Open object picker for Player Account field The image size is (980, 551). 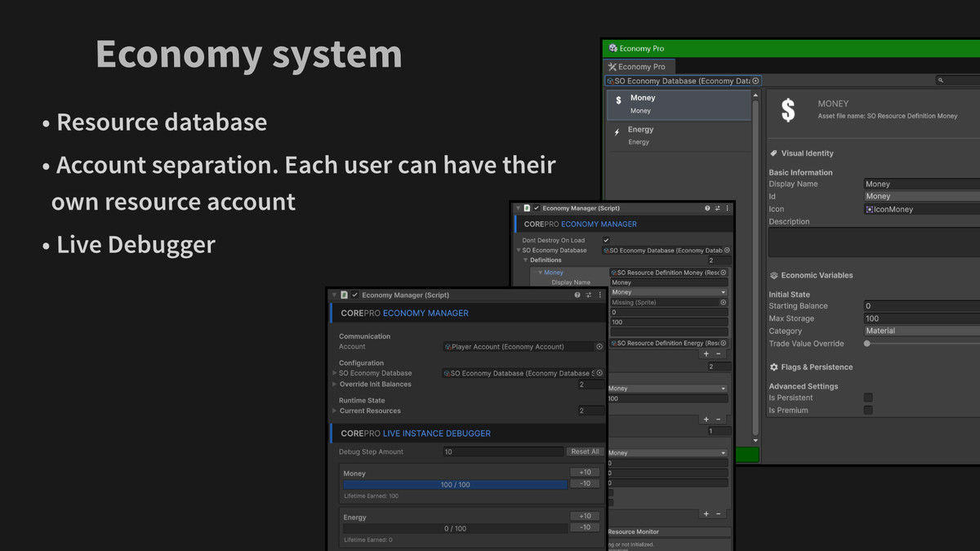(x=599, y=347)
